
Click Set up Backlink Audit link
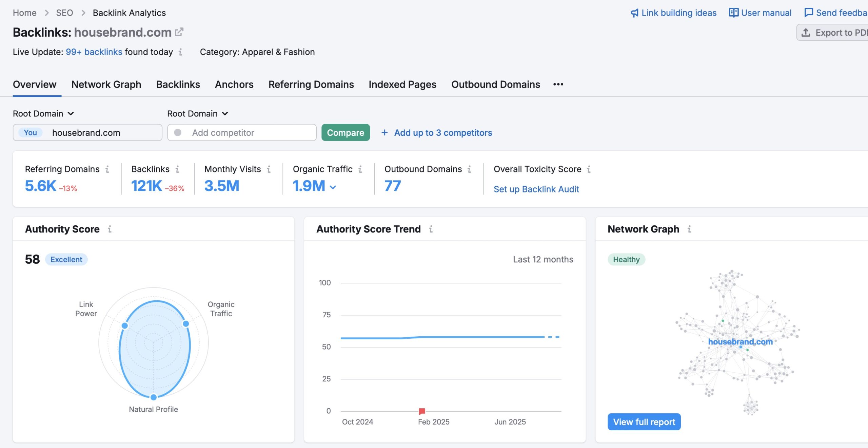click(536, 189)
